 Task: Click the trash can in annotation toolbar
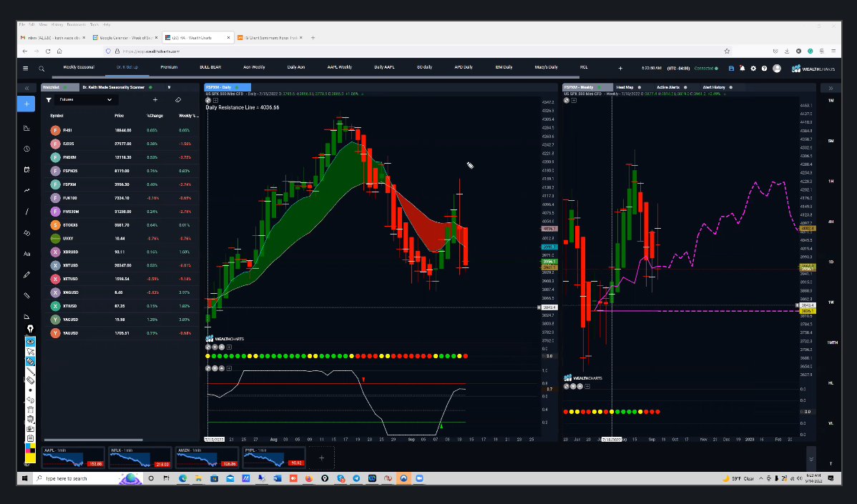[x=31, y=409]
